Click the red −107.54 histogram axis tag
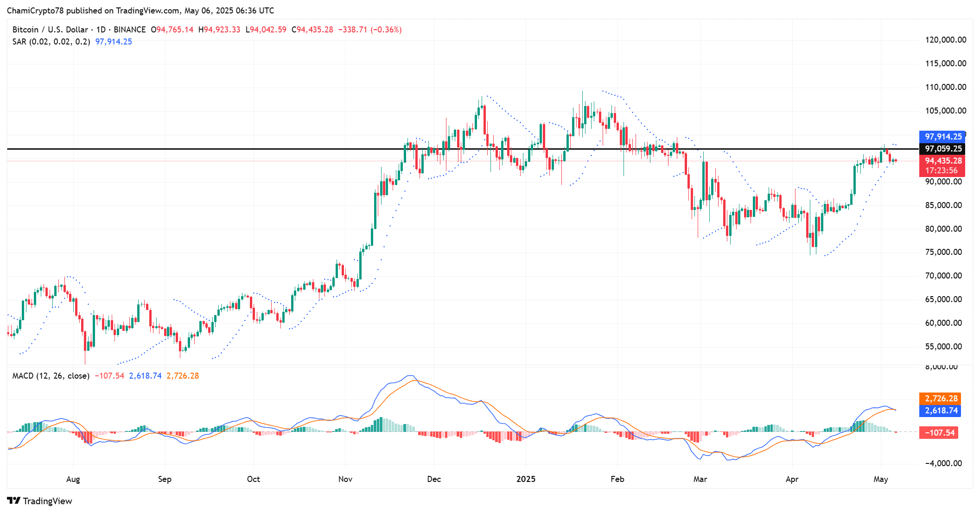 (939, 433)
